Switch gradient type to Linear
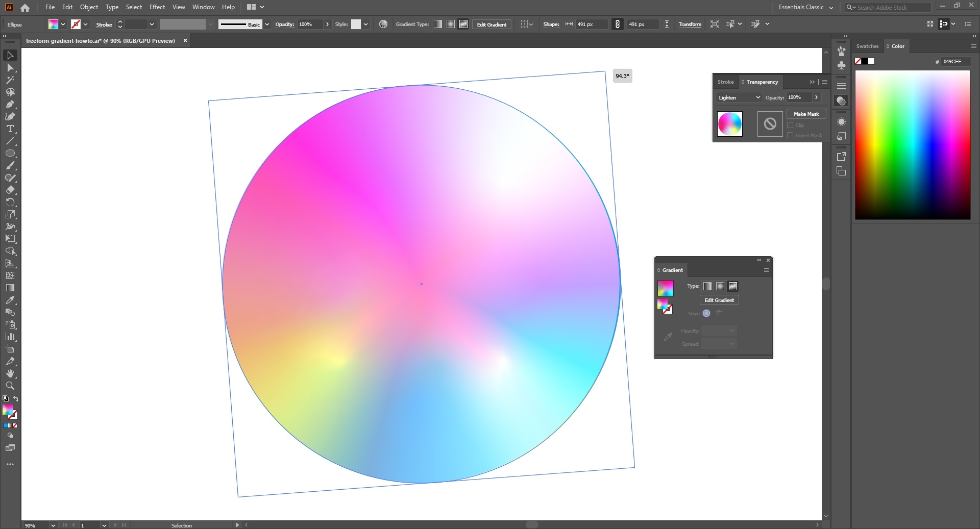The width and height of the screenshot is (980, 529). pyautogui.click(x=707, y=286)
